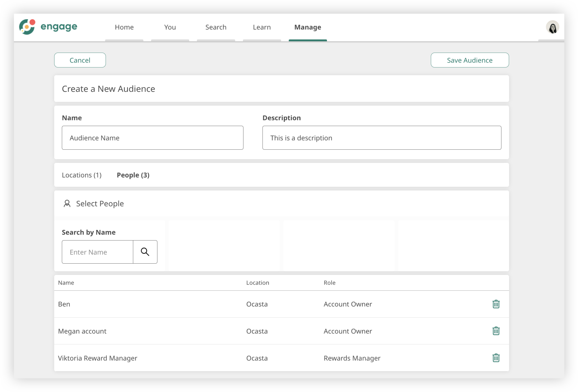Switch to the Locations (1) tab
This screenshot has width=578, height=392.
(82, 175)
